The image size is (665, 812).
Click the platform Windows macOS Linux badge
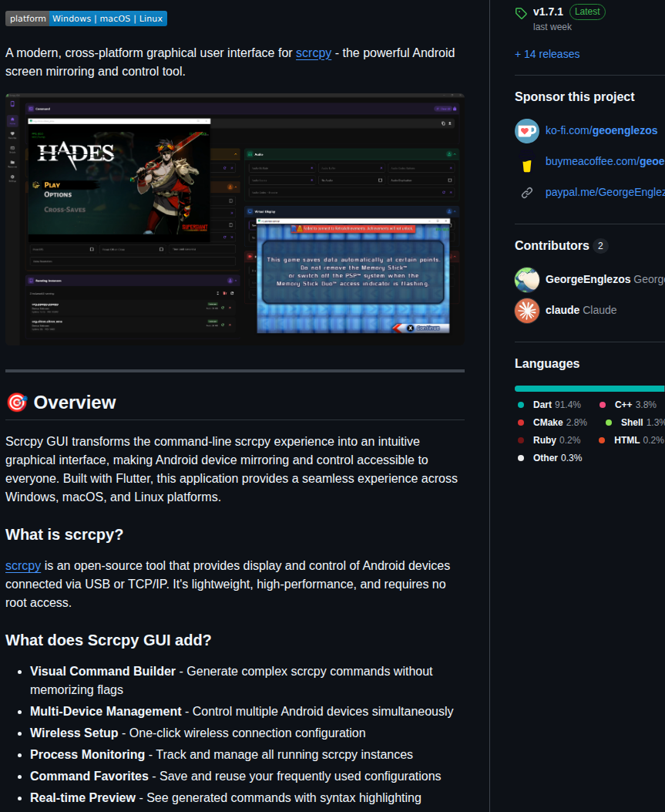tap(86, 19)
